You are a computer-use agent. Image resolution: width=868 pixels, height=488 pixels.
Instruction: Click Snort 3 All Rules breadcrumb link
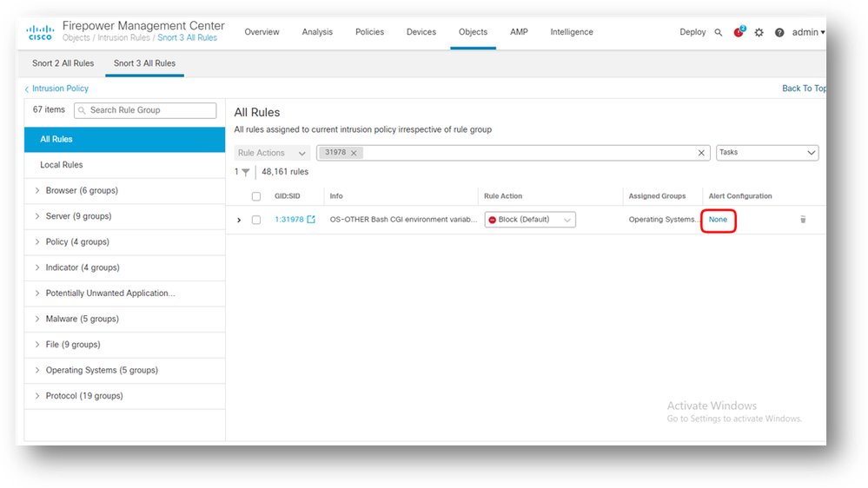187,37
